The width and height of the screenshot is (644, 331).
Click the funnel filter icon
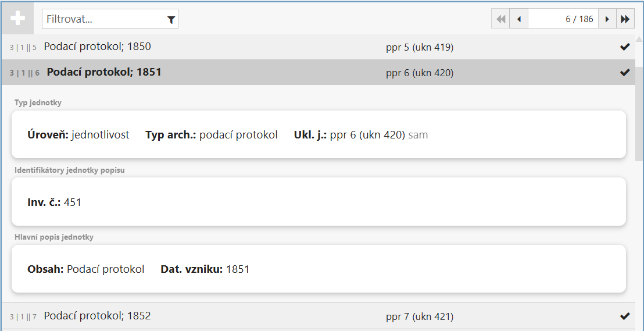(x=171, y=20)
